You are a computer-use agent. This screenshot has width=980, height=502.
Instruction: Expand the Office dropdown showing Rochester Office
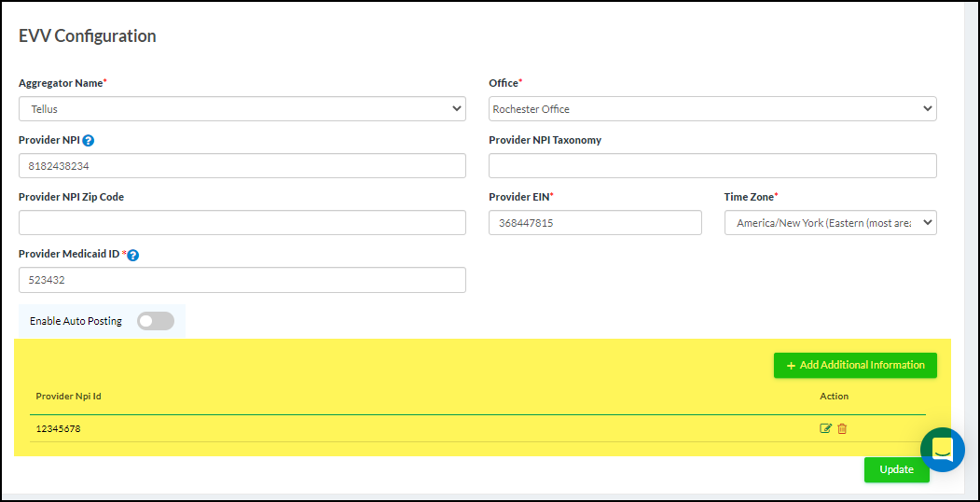[x=712, y=109]
